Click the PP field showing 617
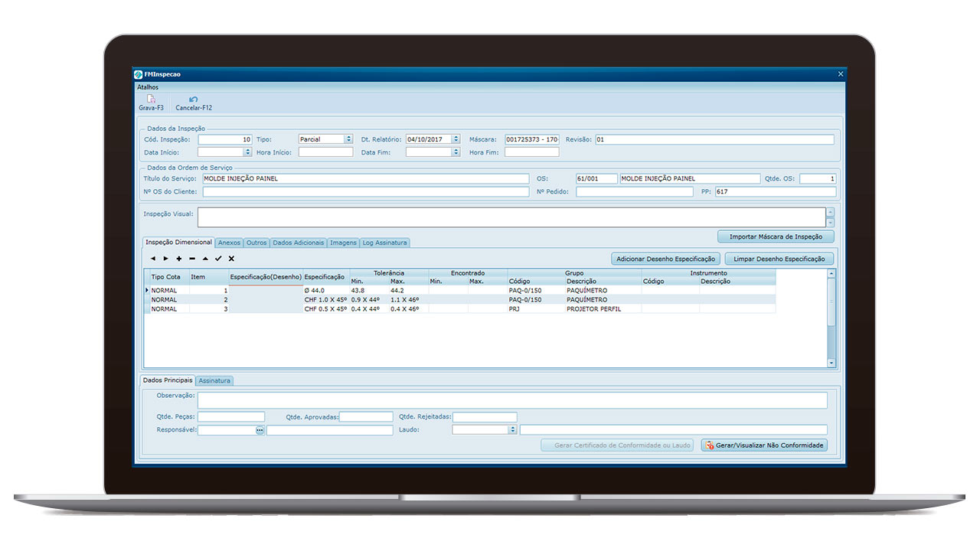980x551 pixels. point(776,191)
